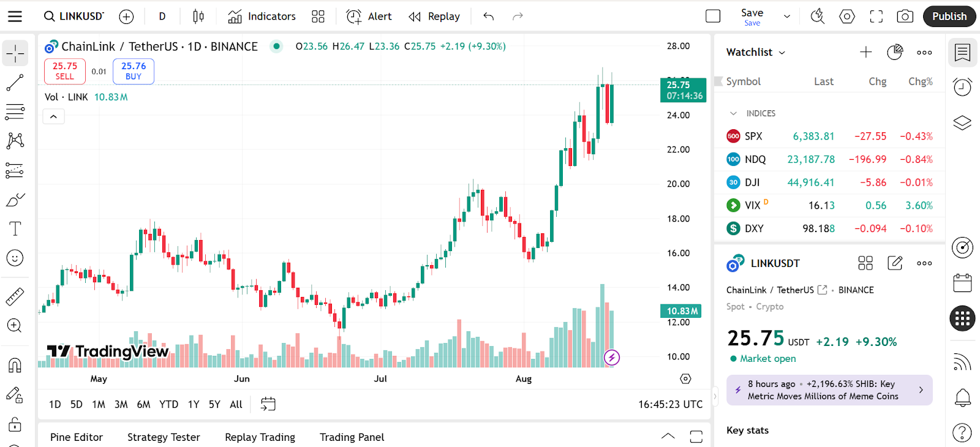Open indicator templates grid icon
Screen dimensions: 980x447
pyautogui.click(x=318, y=17)
